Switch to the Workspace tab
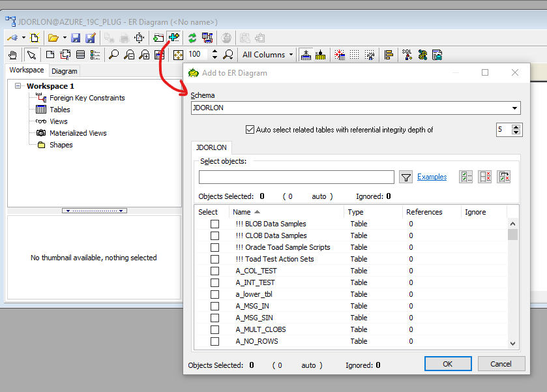The width and height of the screenshot is (547, 392). click(x=27, y=70)
